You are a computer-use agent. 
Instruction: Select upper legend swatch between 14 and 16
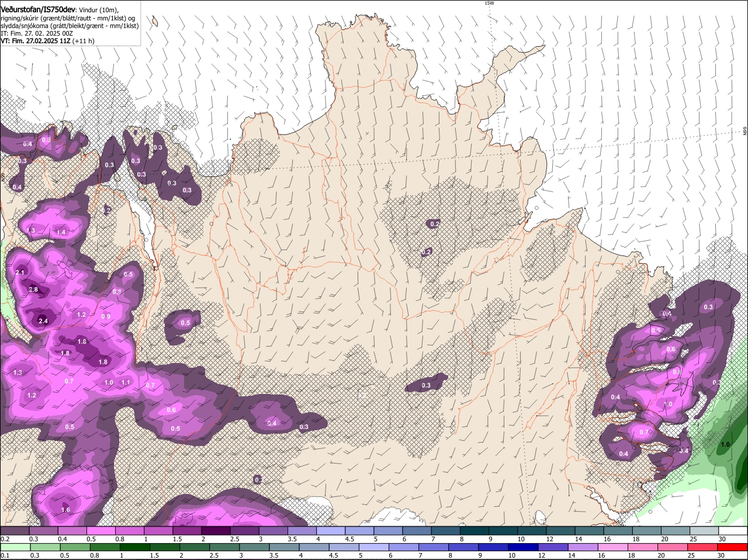pos(590,530)
